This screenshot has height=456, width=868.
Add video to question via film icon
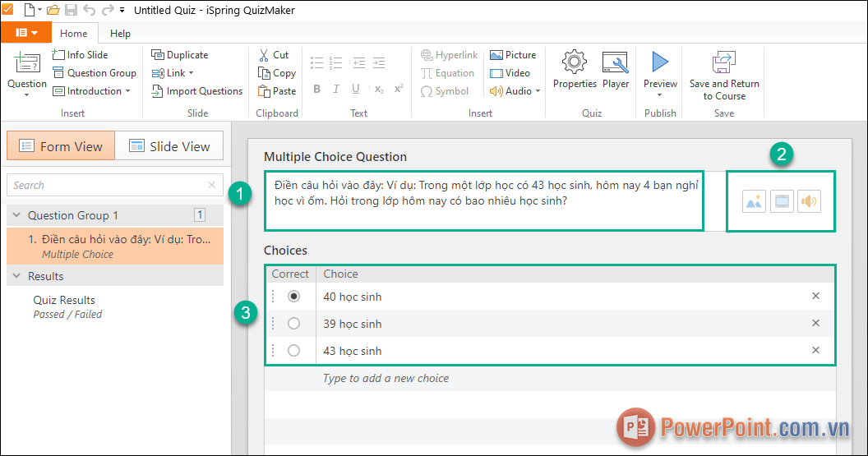point(782,201)
